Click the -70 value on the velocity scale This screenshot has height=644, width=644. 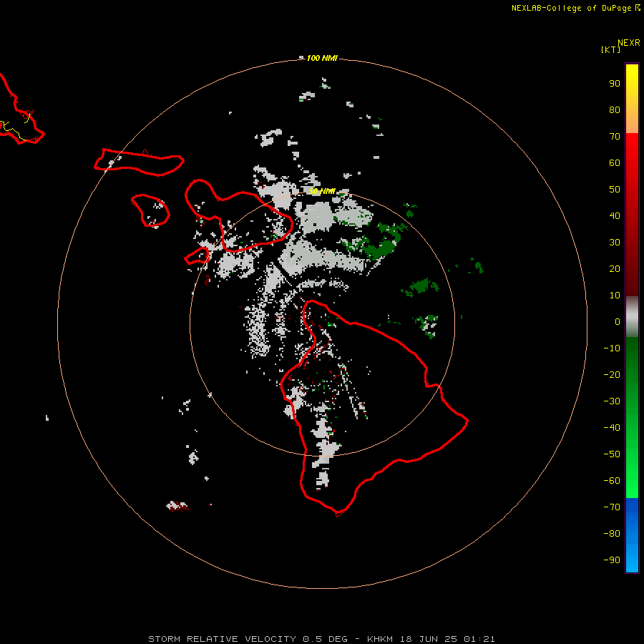[612, 507]
